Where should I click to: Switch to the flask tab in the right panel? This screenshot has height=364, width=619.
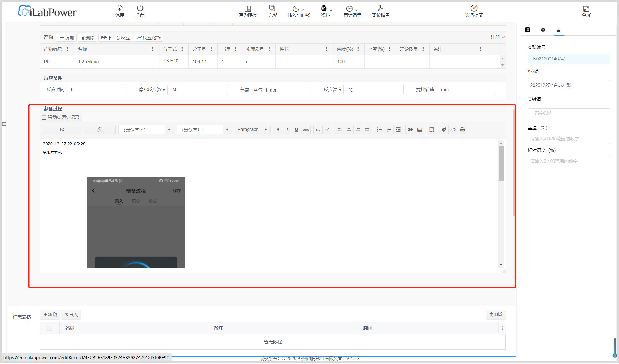559,30
